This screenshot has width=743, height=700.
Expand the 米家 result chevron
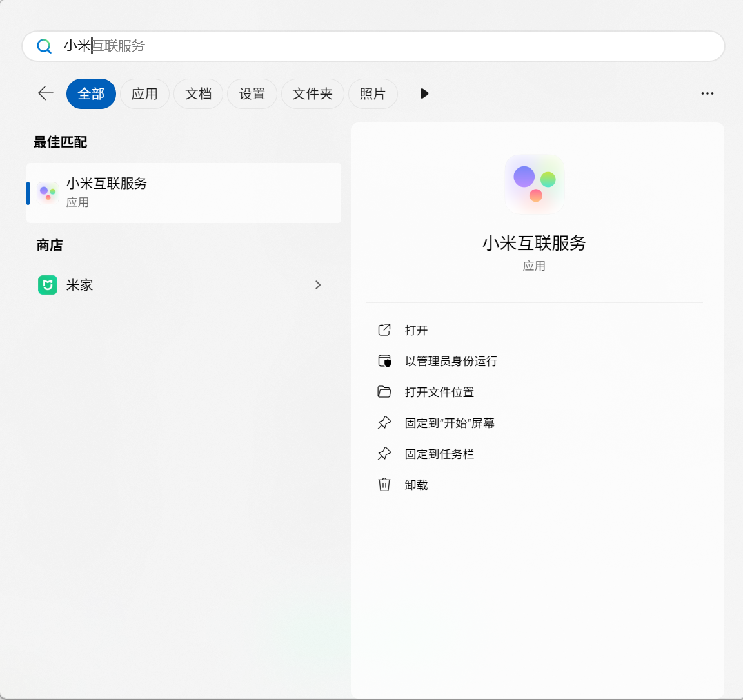318,285
